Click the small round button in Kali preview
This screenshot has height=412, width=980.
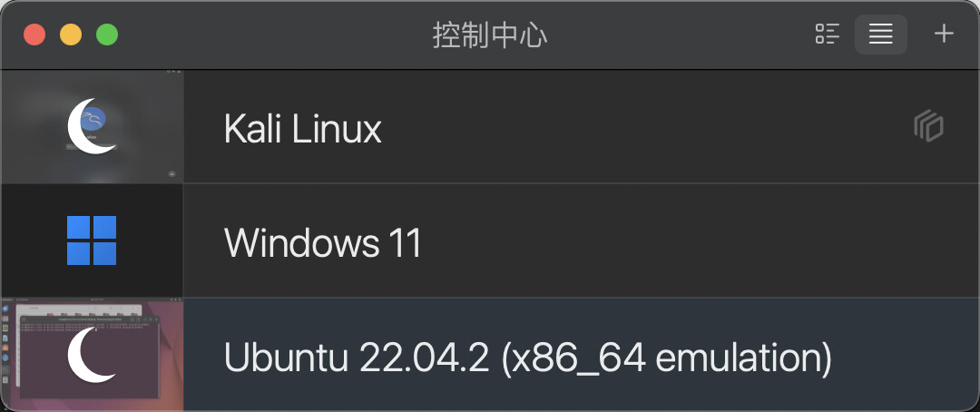point(171,174)
